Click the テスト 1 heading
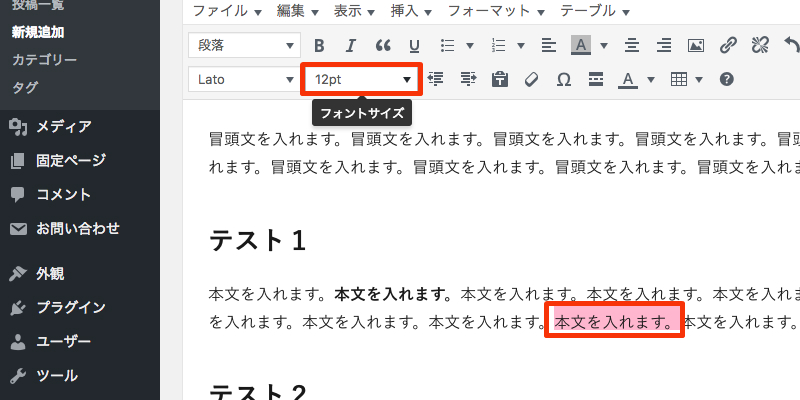Image resolution: width=800 pixels, height=400 pixels. coord(258,240)
